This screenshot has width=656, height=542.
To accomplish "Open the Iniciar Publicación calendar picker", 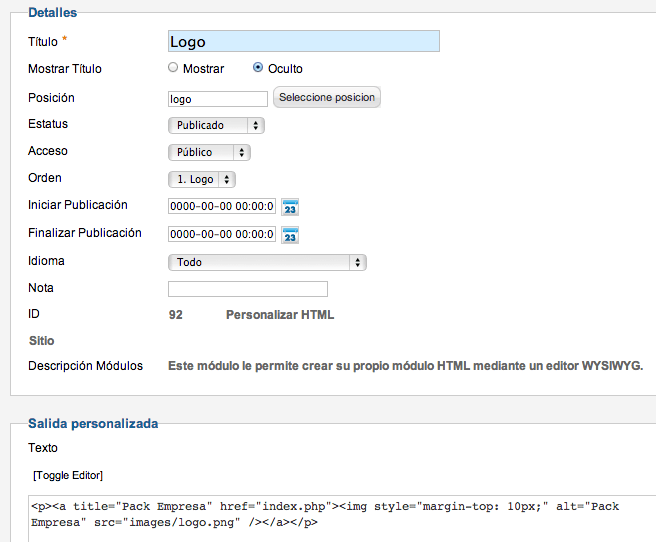I will tap(290, 207).
